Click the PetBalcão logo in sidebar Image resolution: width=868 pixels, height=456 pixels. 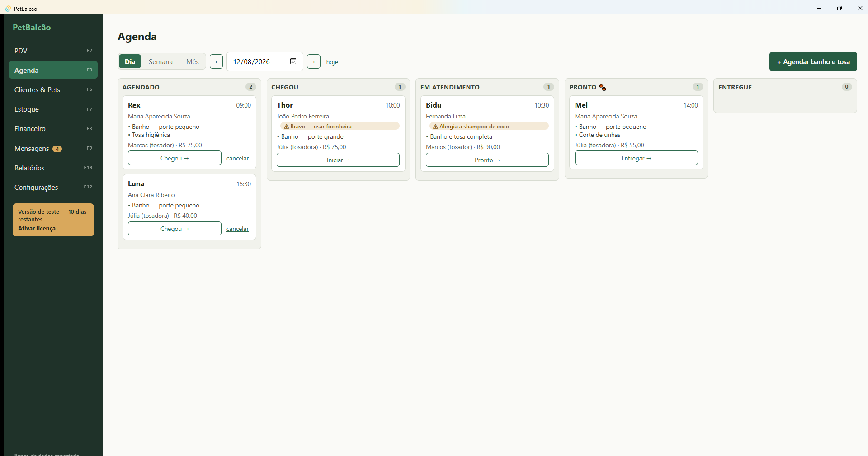point(32,27)
